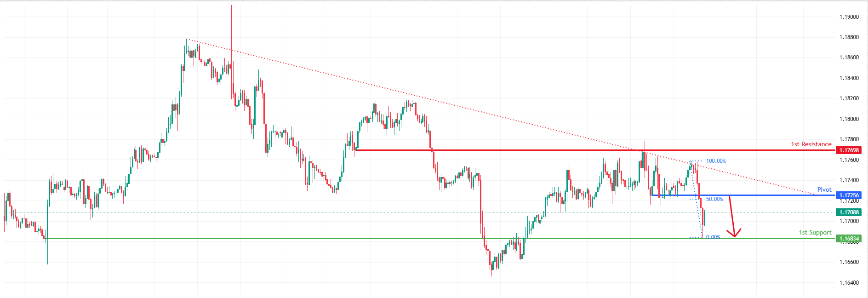Click the 1.18600 price axis label

[x=849, y=58]
